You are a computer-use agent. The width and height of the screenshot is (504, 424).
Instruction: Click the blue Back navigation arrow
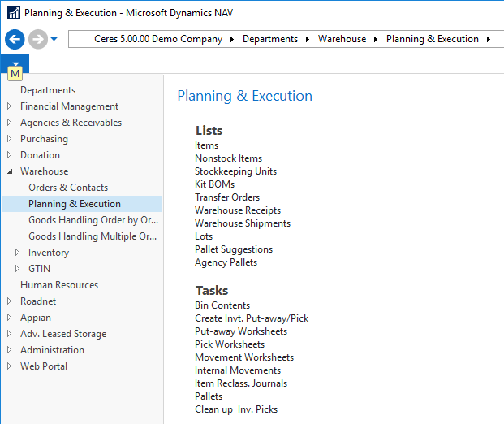click(14, 39)
